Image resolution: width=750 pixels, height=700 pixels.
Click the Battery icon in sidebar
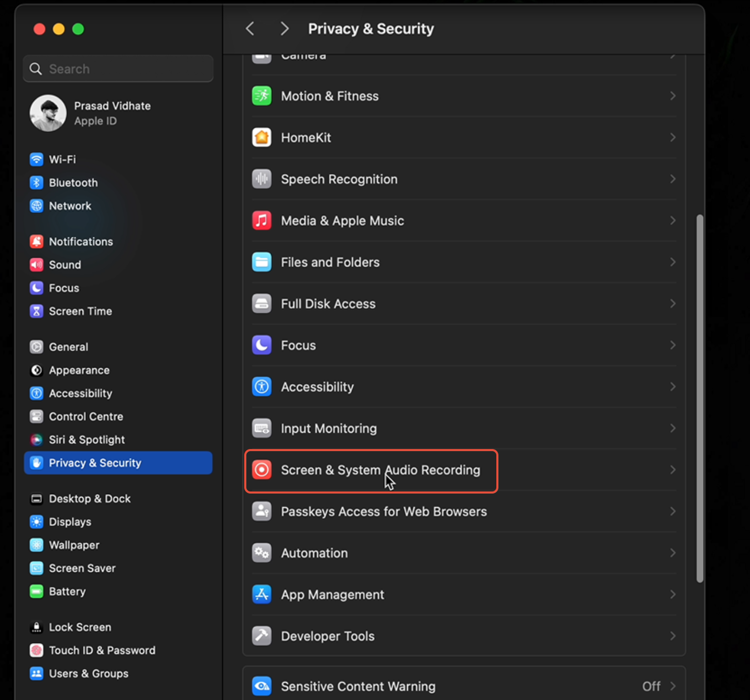coord(36,592)
